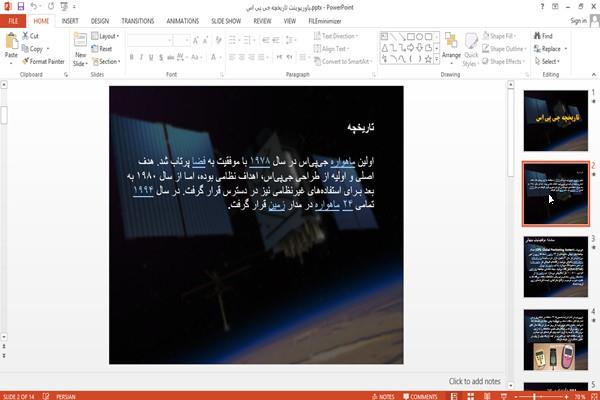This screenshot has width=600, height=400.
Task: Click the 1994 hyperlink in slide text
Action: point(143,190)
